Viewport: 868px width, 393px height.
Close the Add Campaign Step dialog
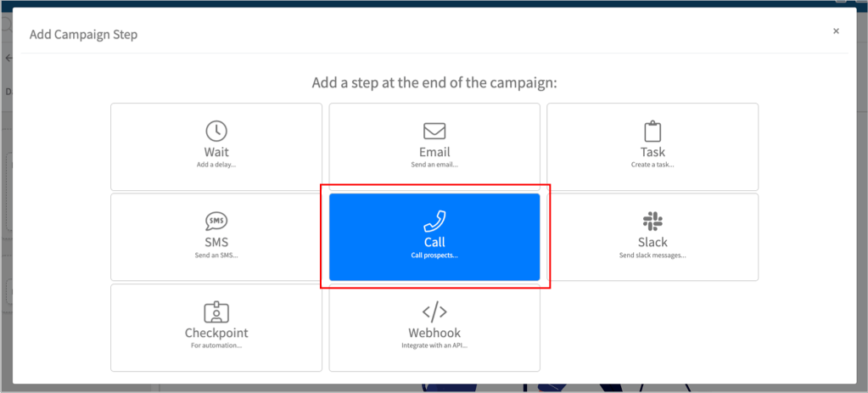click(836, 31)
